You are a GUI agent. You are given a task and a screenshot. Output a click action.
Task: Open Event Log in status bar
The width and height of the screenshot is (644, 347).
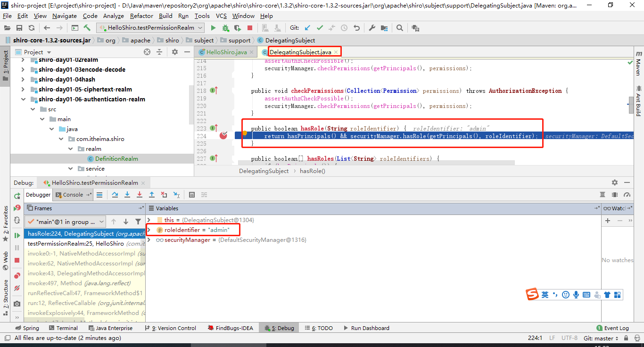pyautogui.click(x=612, y=328)
